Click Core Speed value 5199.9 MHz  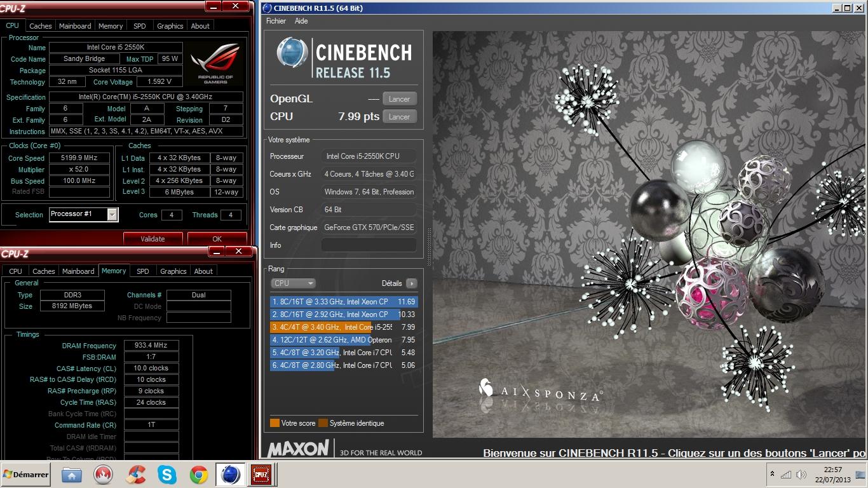79,158
